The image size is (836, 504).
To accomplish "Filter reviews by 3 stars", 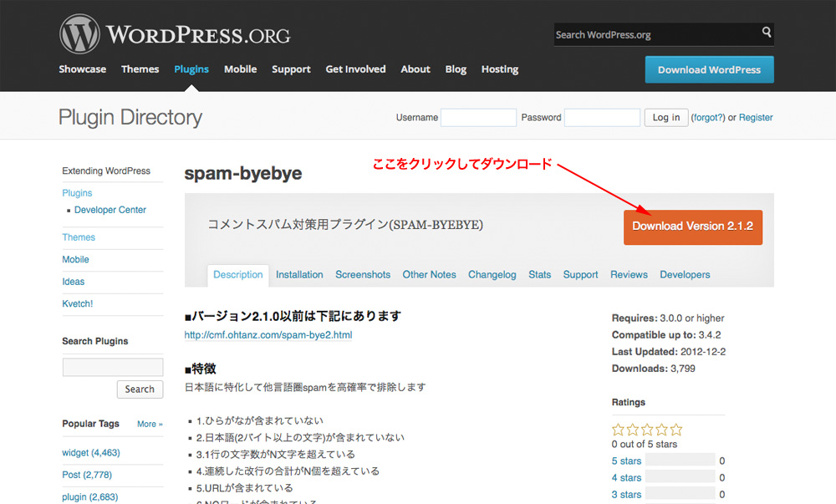I will pos(626,495).
